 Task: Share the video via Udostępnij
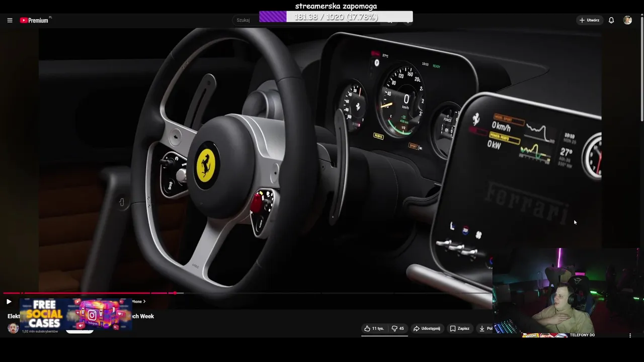427,328
